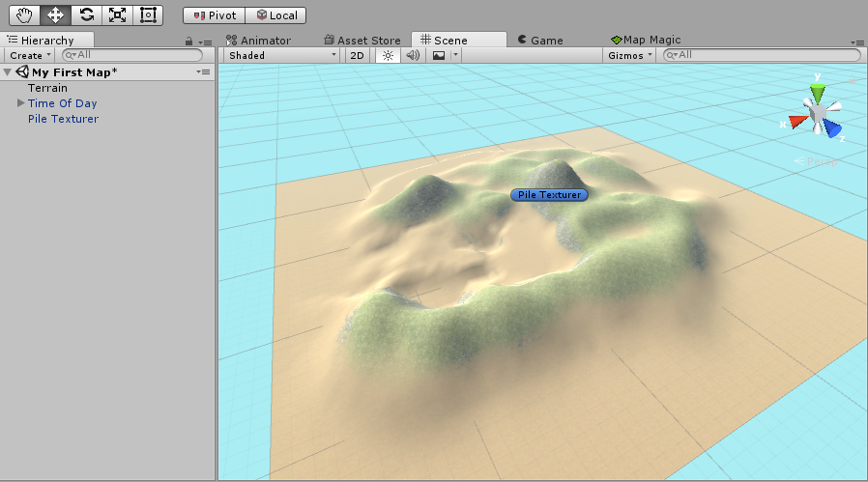This screenshot has height=482, width=868.
Task: Select the Move tool
Action: (55, 14)
